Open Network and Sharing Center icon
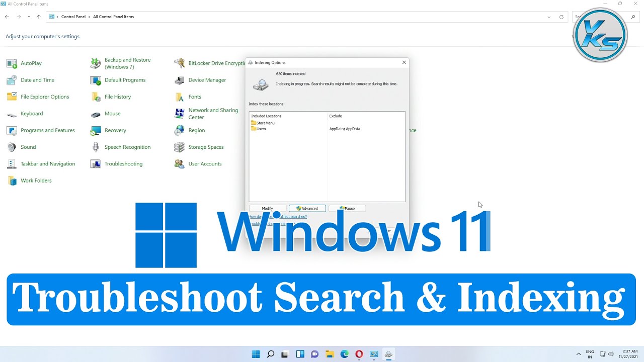 [180, 114]
